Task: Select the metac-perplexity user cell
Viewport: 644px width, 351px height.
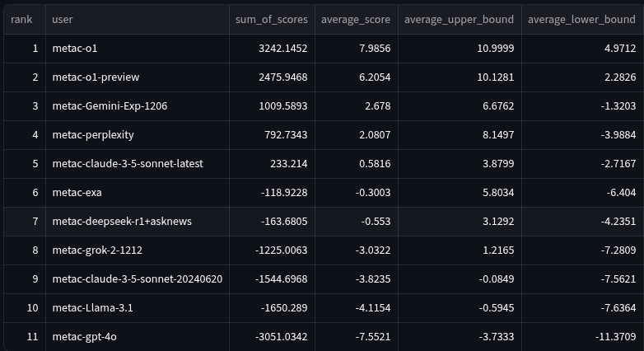Action: [x=138, y=135]
